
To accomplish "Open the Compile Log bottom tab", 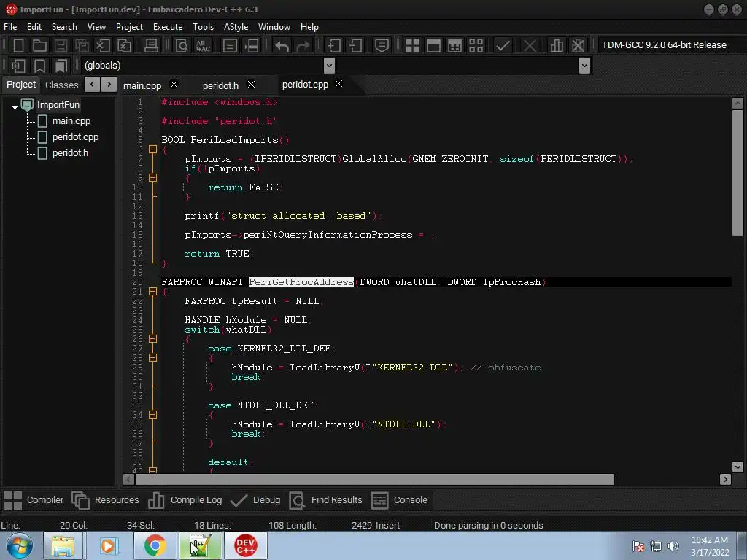I will pyautogui.click(x=185, y=500).
